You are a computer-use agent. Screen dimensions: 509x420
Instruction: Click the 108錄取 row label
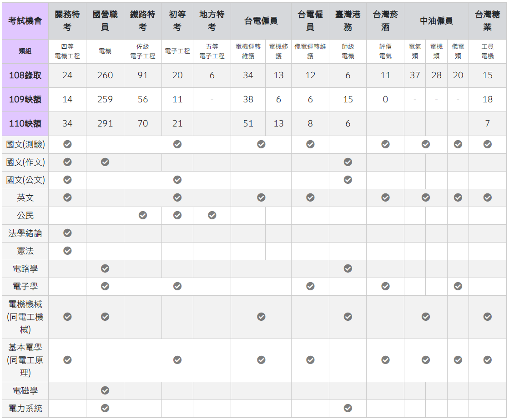(x=25, y=76)
